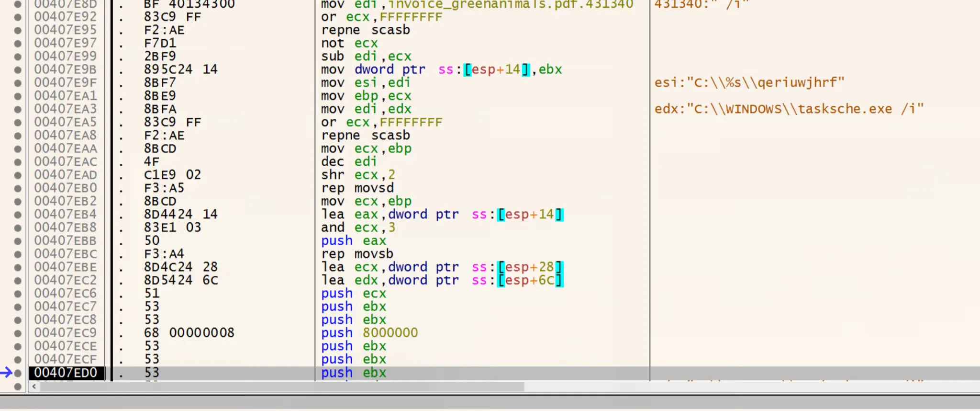
Task: Select address 00407EBE
Action: point(66,267)
